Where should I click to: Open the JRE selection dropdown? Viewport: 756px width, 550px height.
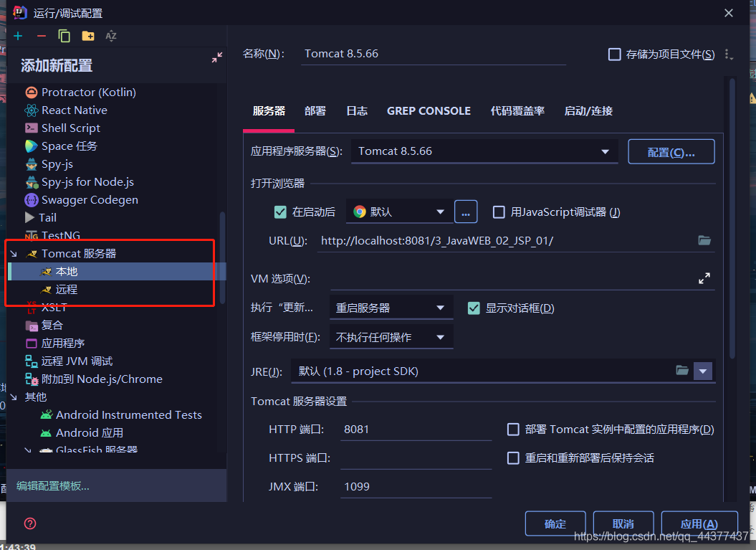(x=703, y=371)
